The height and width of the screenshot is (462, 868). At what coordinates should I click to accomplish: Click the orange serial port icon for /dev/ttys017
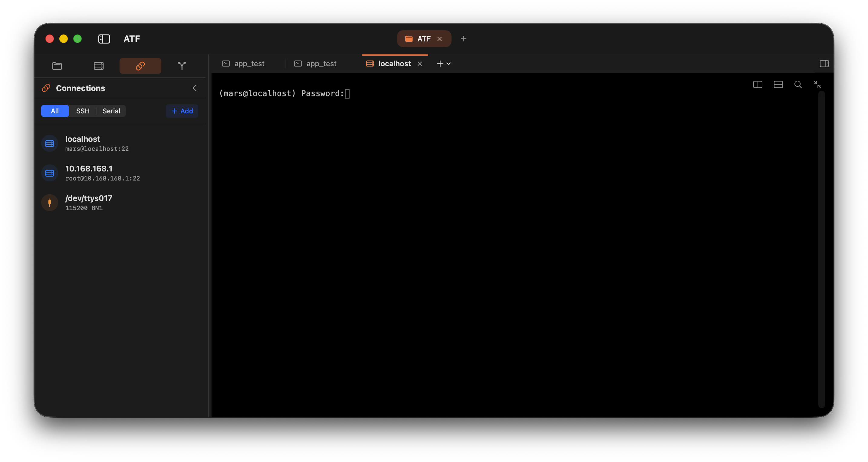pos(50,203)
